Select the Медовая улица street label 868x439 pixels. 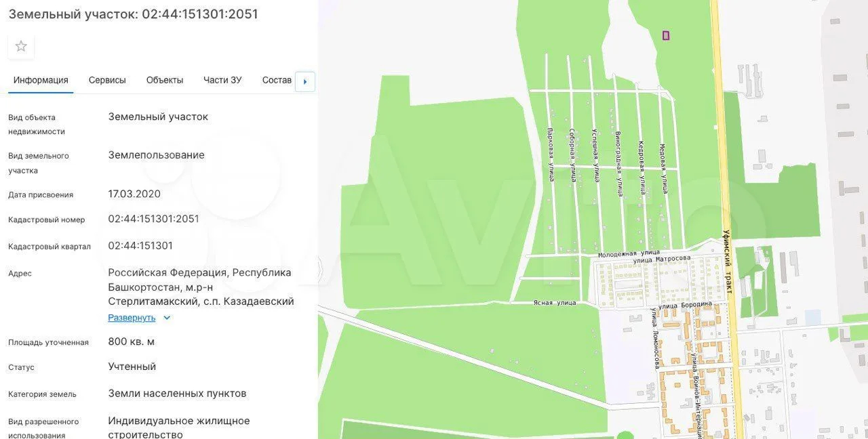(663, 168)
